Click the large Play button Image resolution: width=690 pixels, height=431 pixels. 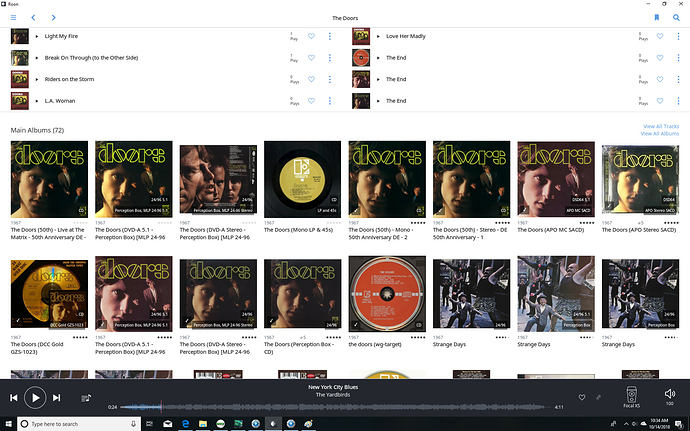click(x=35, y=398)
